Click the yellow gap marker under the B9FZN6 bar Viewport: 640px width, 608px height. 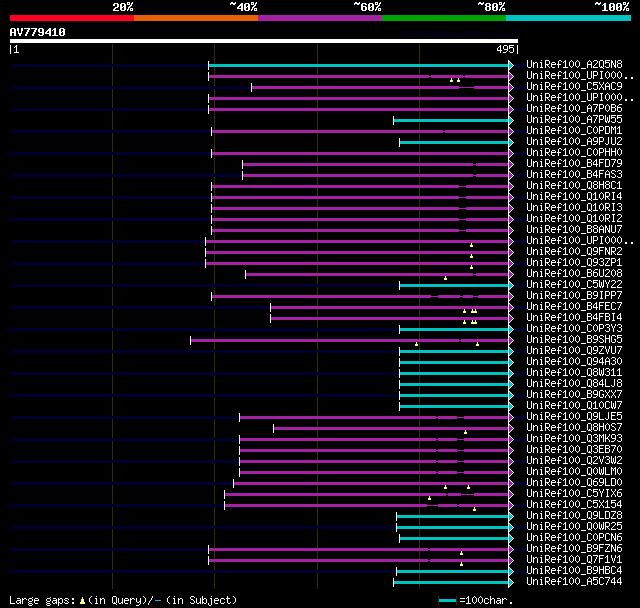tap(461, 553)
